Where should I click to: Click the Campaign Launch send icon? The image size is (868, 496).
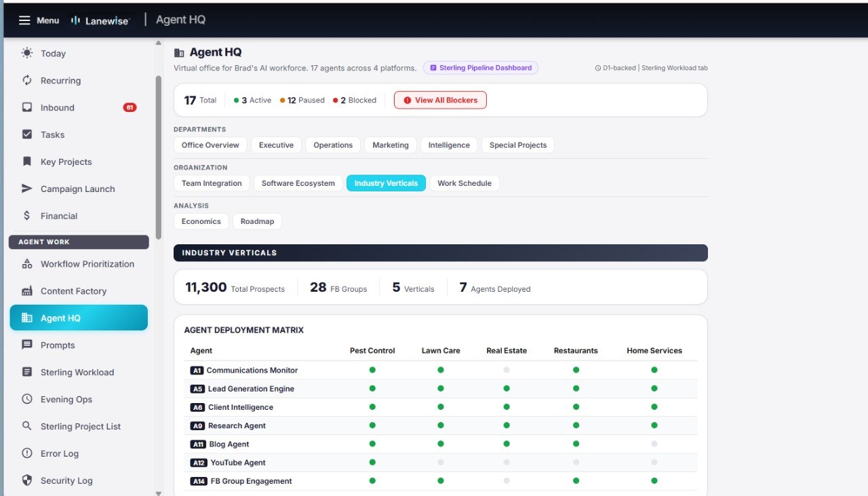(x=27, y=189)
